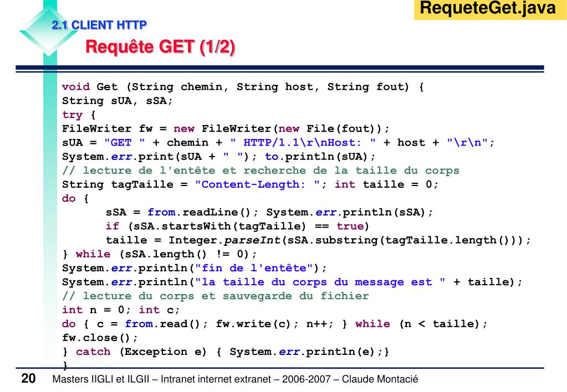
Task: Click the 'Requête GET (1/2)' slide title
Action: coord(160,47)
